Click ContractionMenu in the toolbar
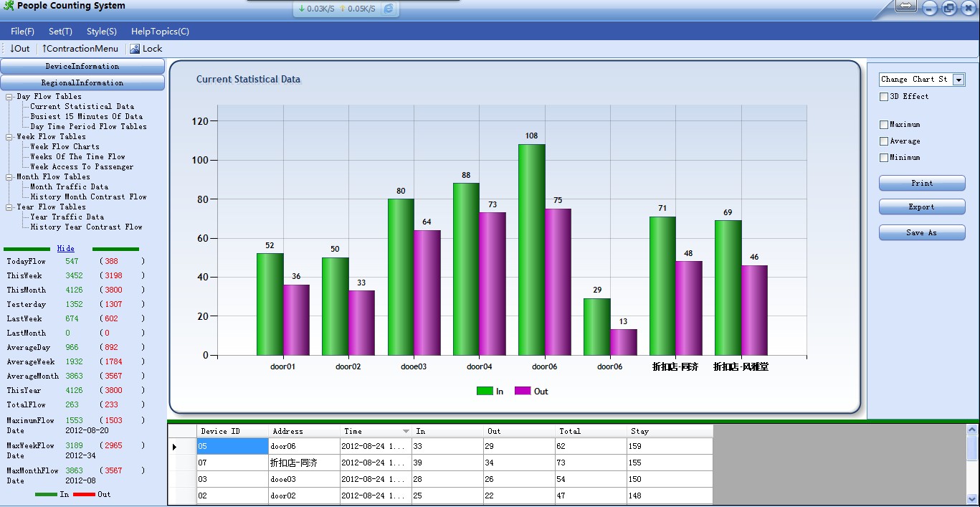This screenshot has height=507, width=980. click(80, 49)
